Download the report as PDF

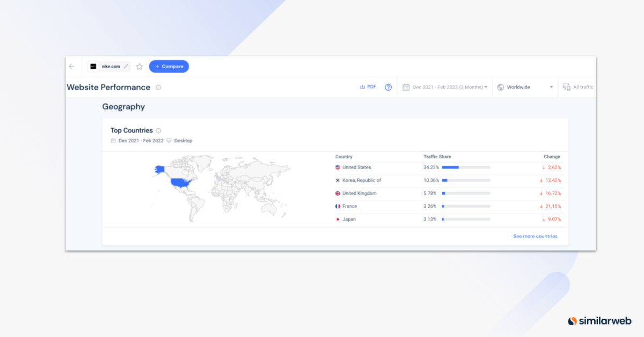point(368,87)
